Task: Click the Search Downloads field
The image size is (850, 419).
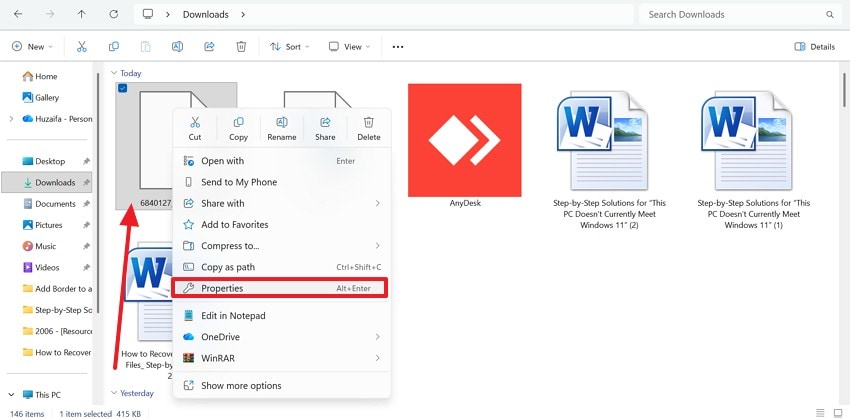Action: pyautogui.click(x=739, y=15)
